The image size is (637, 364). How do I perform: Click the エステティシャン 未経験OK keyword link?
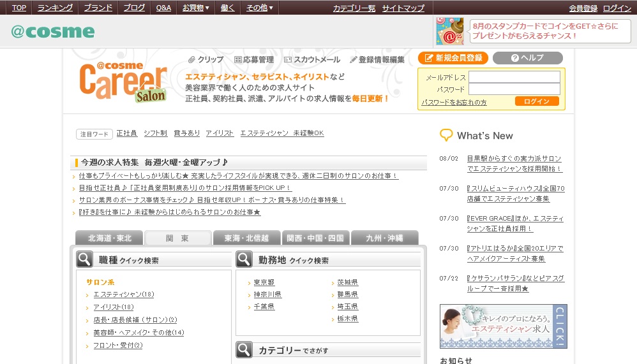(x=282, y=133)
